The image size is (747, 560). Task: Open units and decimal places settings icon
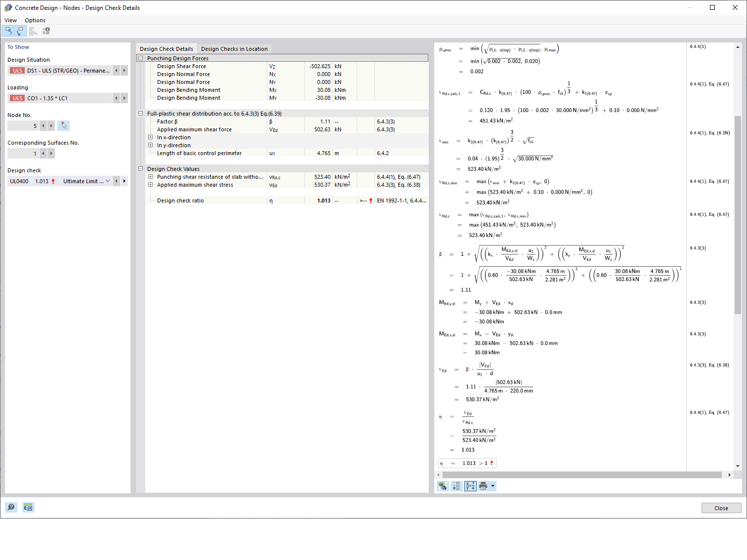(28, 507)
